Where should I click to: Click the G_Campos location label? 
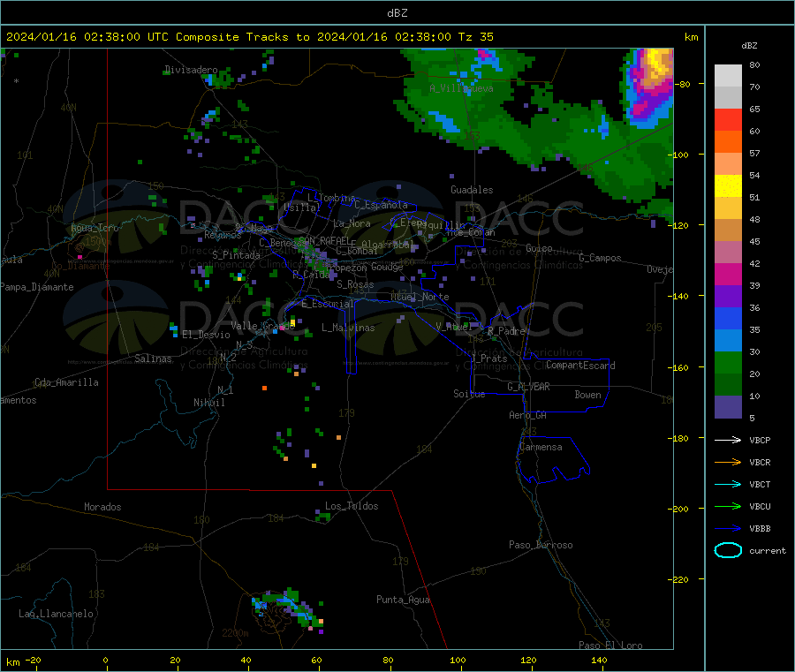click(x=600, y=258)
